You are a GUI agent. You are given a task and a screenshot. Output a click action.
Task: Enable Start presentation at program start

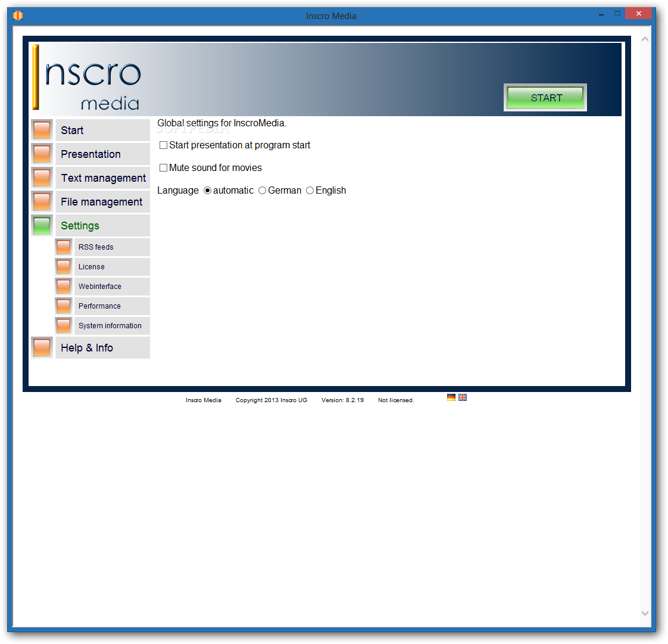[163, 145]
